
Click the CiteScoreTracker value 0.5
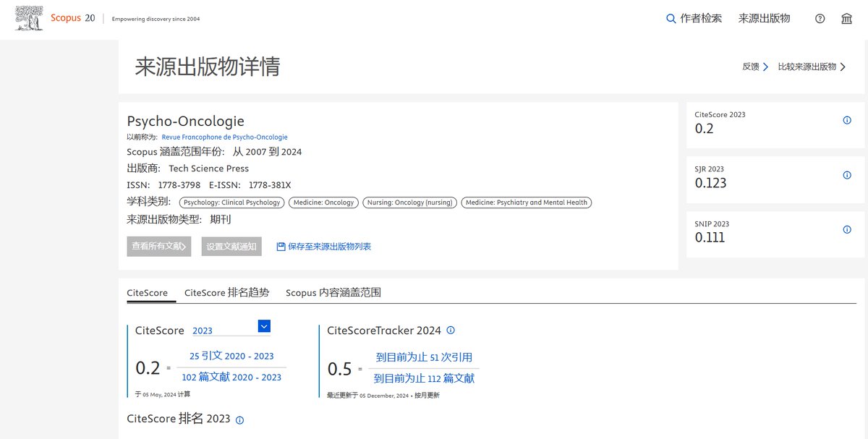coord(340,369)
